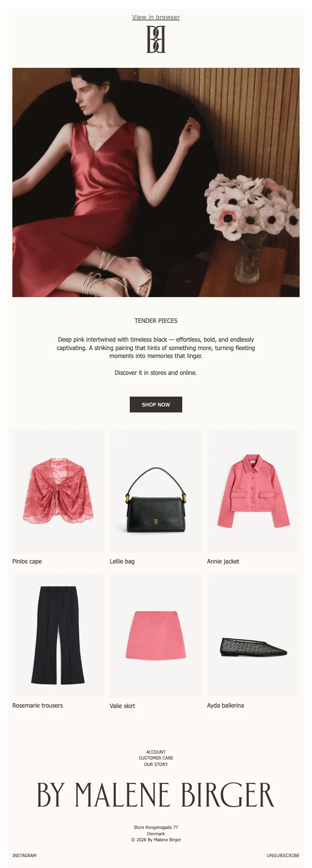The width and height of the screenshot is (312, 868).
Task: Open the Ayda ballerina shoe image
Action: (x=254, y=635)
